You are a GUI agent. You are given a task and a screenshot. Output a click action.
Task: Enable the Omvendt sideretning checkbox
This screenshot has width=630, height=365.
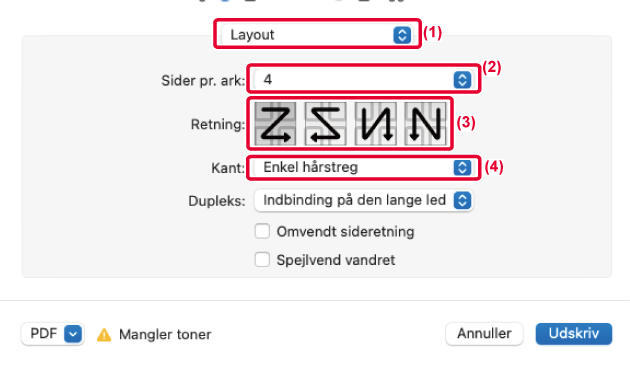(x=262, y=232)
